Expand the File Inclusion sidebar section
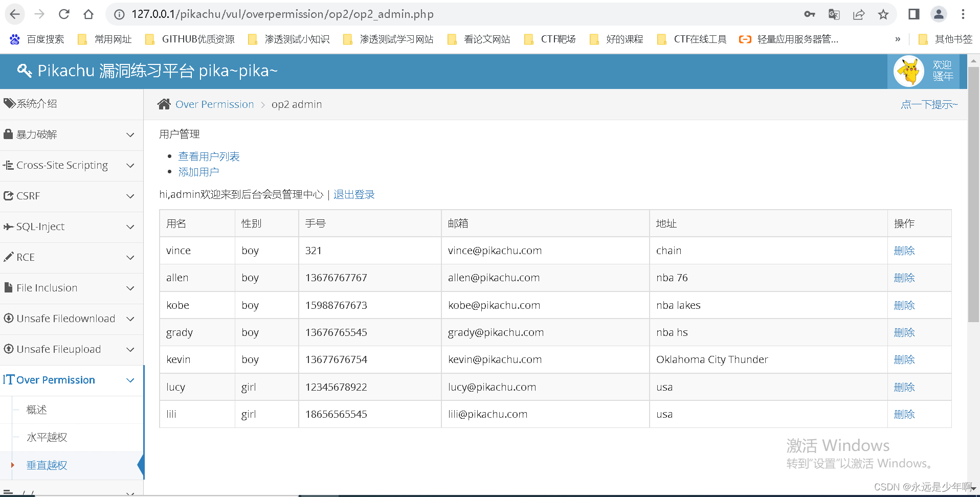The image size is (980, 497). pyautogui.click(x=72, y=288)
